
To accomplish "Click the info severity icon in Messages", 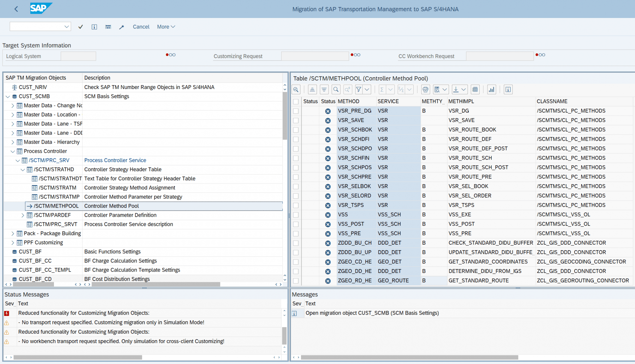I will [294, 313].
